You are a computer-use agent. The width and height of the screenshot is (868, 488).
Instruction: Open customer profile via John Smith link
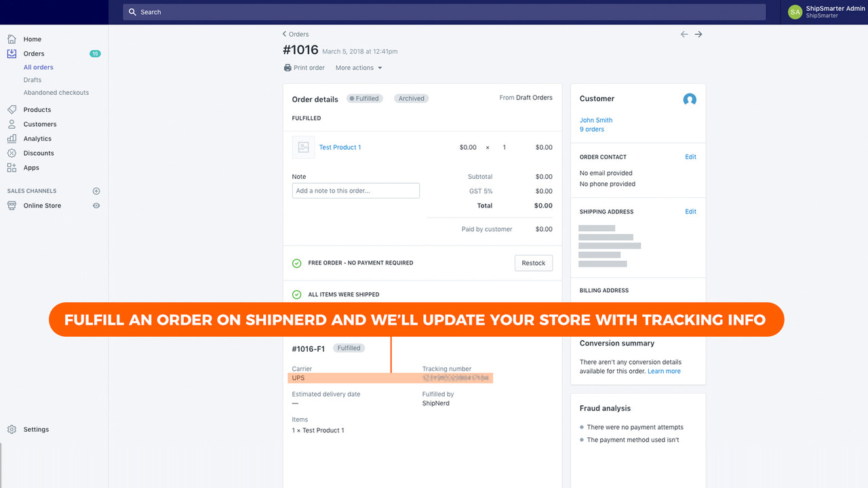(595, 119)
